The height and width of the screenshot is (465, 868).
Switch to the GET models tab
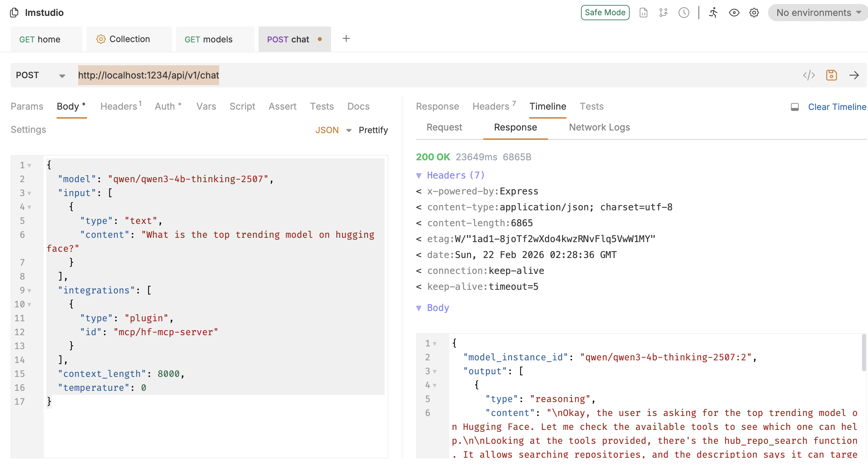208,39
